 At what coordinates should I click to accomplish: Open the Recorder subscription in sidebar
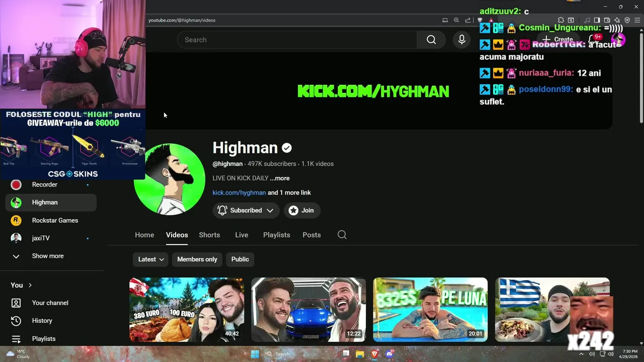pos(51,185)
